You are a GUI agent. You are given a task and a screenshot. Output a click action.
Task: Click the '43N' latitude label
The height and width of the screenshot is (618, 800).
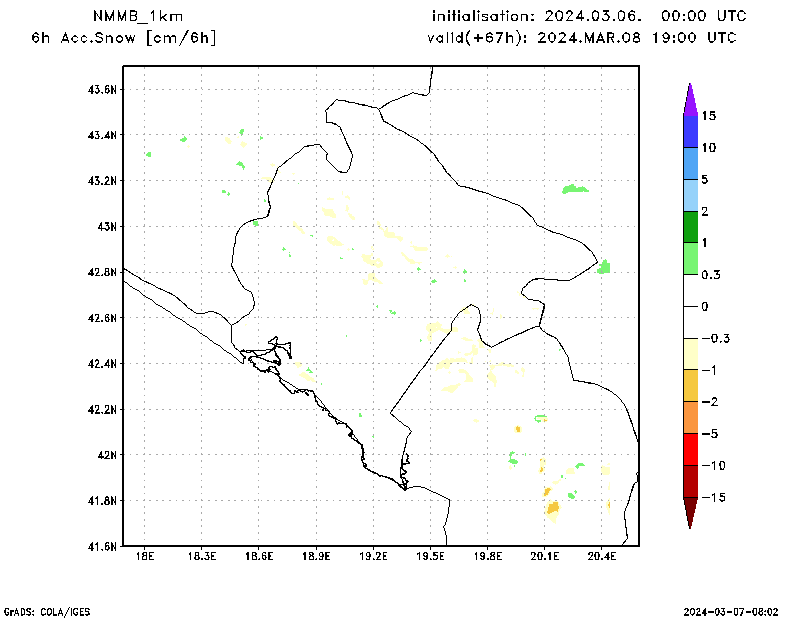tap(107, 227)
